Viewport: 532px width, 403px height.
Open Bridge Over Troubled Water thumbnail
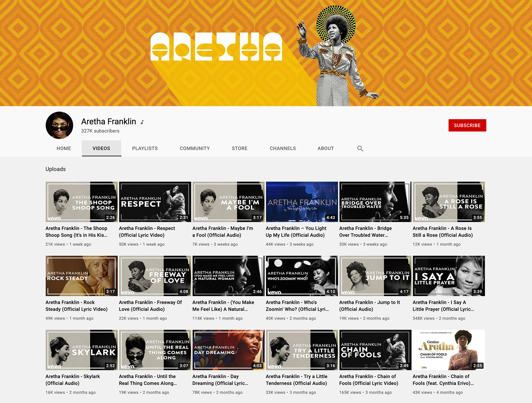pyautogui.click(x=375, y=202)
